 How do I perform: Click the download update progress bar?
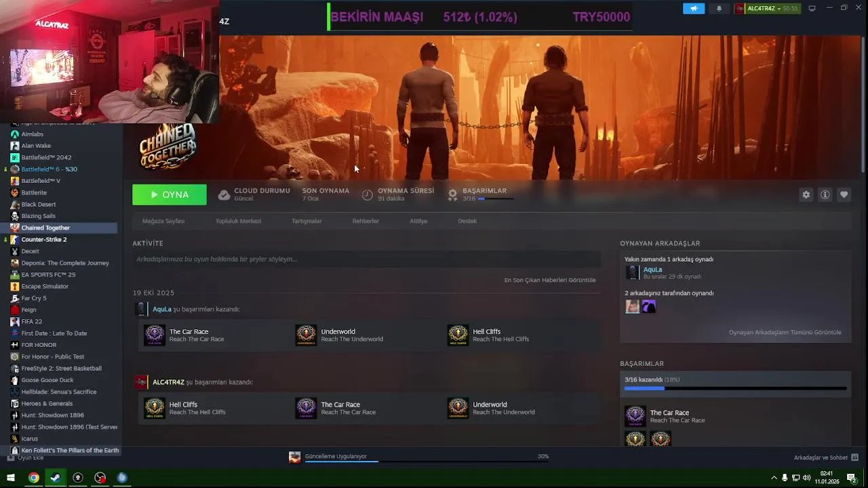(x=427, y=462)
